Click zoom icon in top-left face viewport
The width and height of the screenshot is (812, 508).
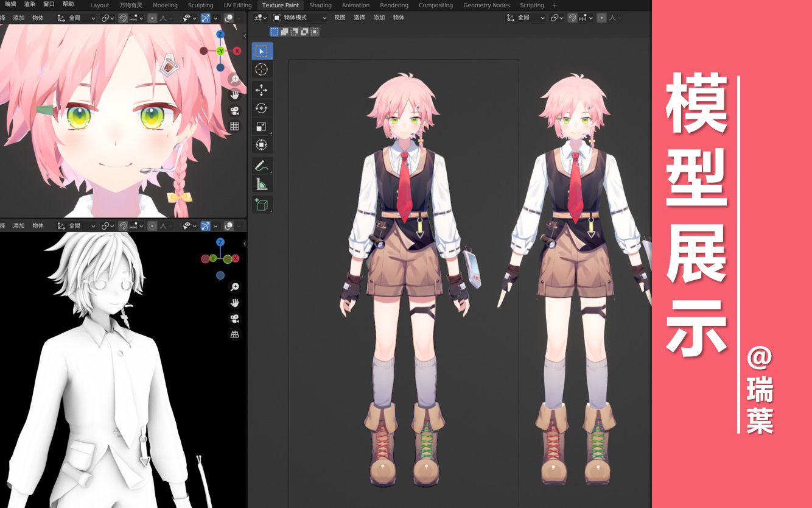click(x=234, y=79)
